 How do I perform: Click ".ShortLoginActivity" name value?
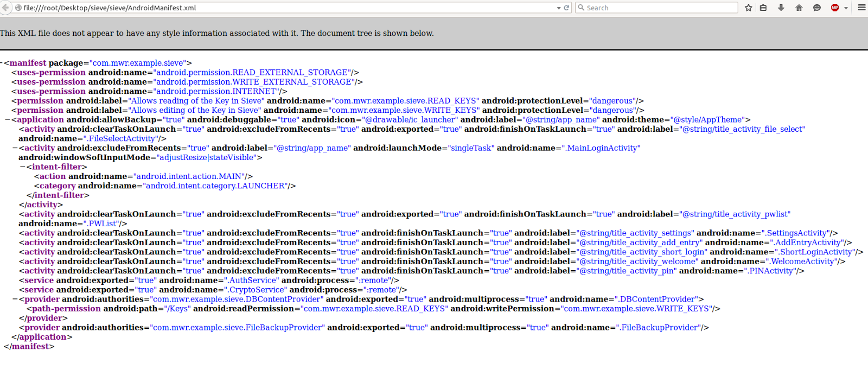[x=815, y=252]
